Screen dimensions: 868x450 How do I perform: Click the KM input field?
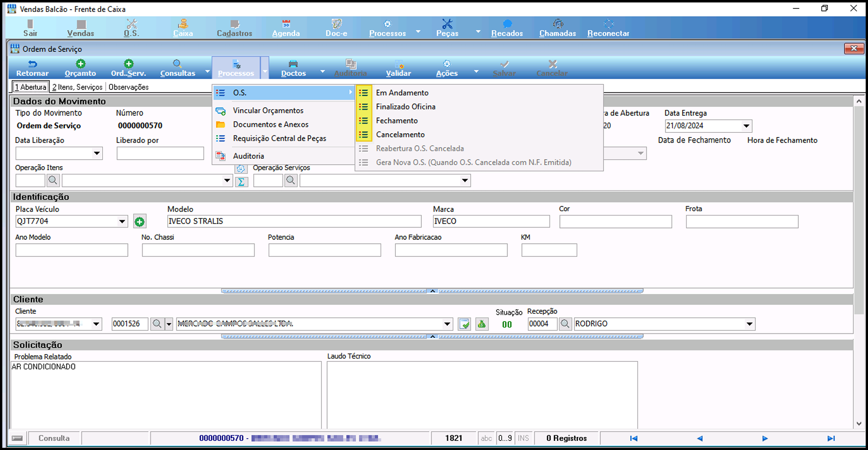pos(549,250)
